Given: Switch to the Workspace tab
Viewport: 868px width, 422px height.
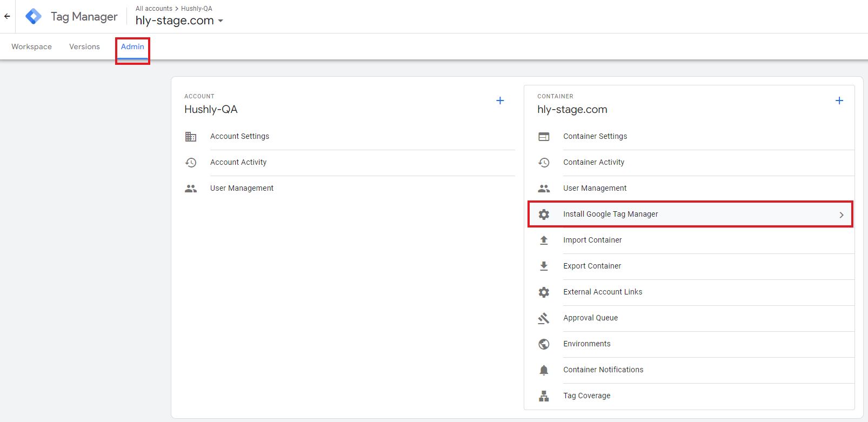Looking at the screenshot, I should [31, 47].
